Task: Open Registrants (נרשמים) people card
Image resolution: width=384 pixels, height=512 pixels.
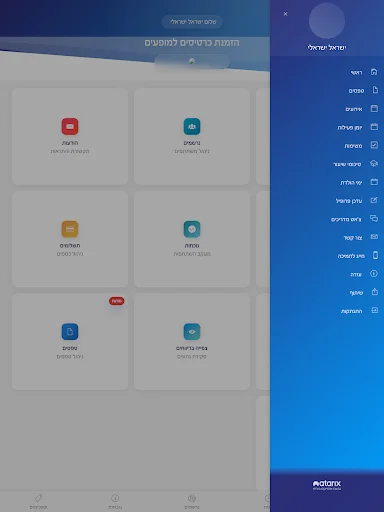Action: click(x=192, y=136)
